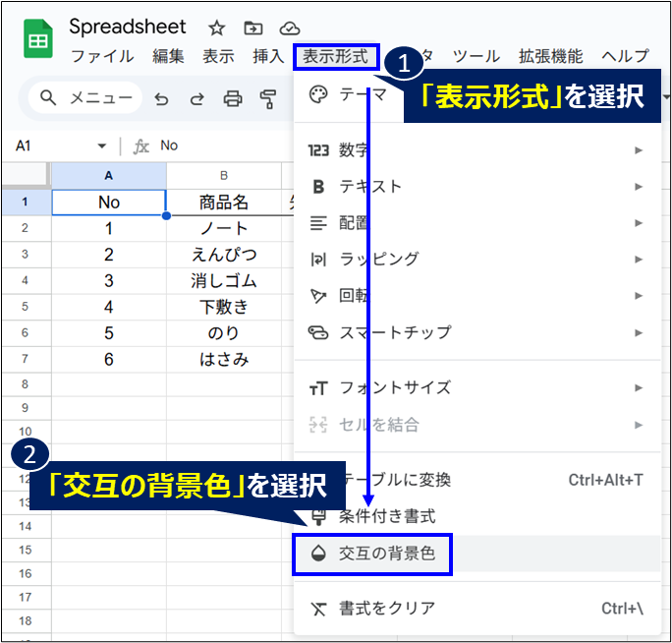This screenshot has width=672, height=643.
Task: Click the 交互の背景色 droplet icon
Action: tap(318, 554)
